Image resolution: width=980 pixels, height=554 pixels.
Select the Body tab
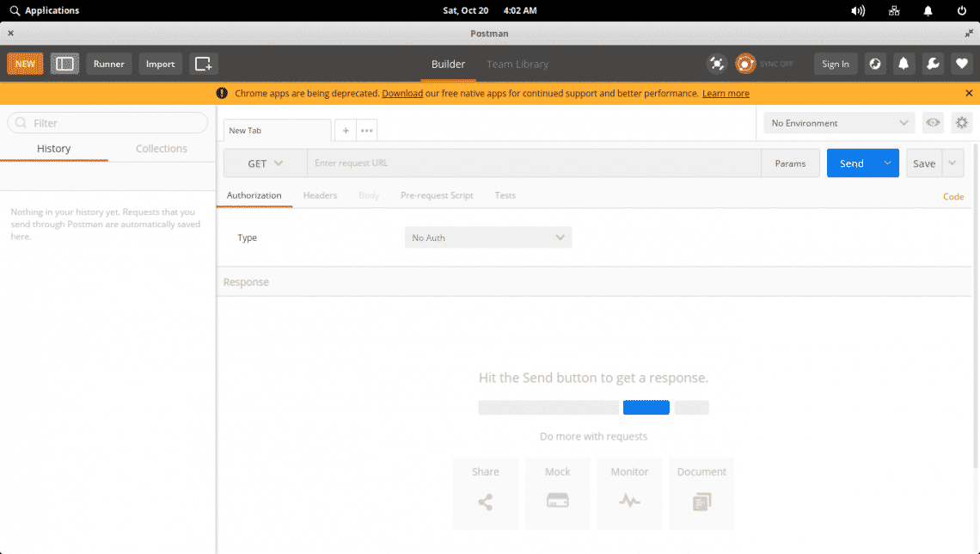[x=369, y=196]
